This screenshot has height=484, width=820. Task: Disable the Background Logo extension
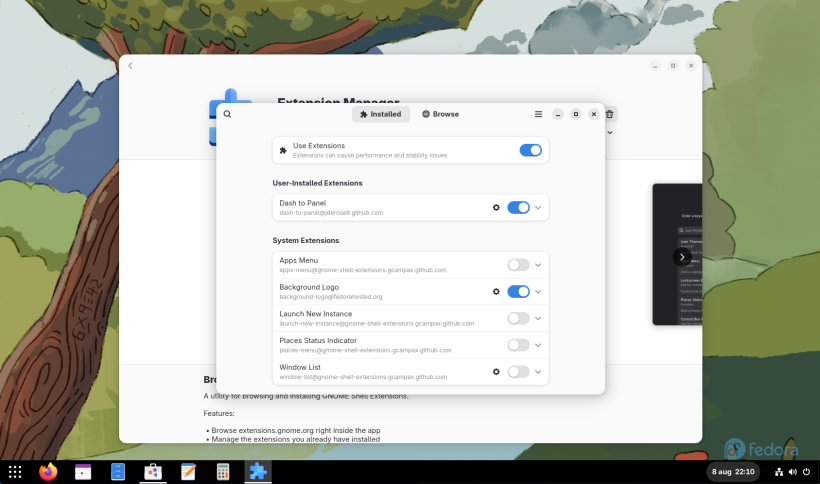pos(518,292)
